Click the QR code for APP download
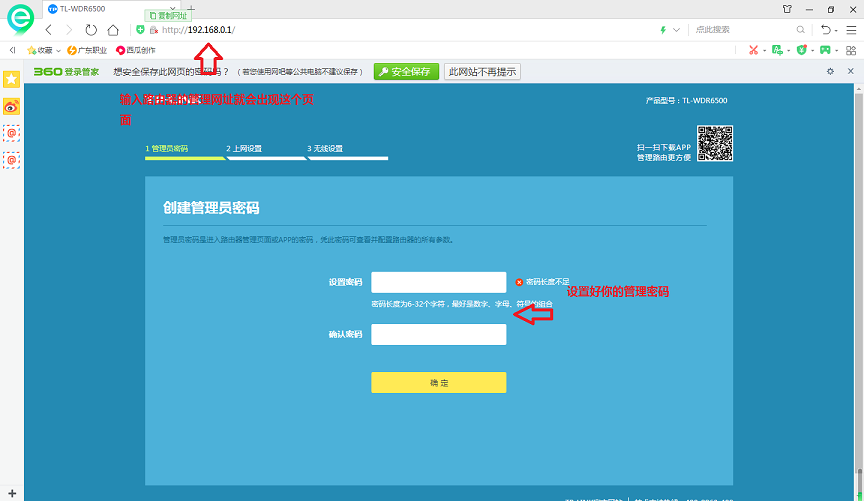Viewport: 864px width, 501px height. (715, 143)
